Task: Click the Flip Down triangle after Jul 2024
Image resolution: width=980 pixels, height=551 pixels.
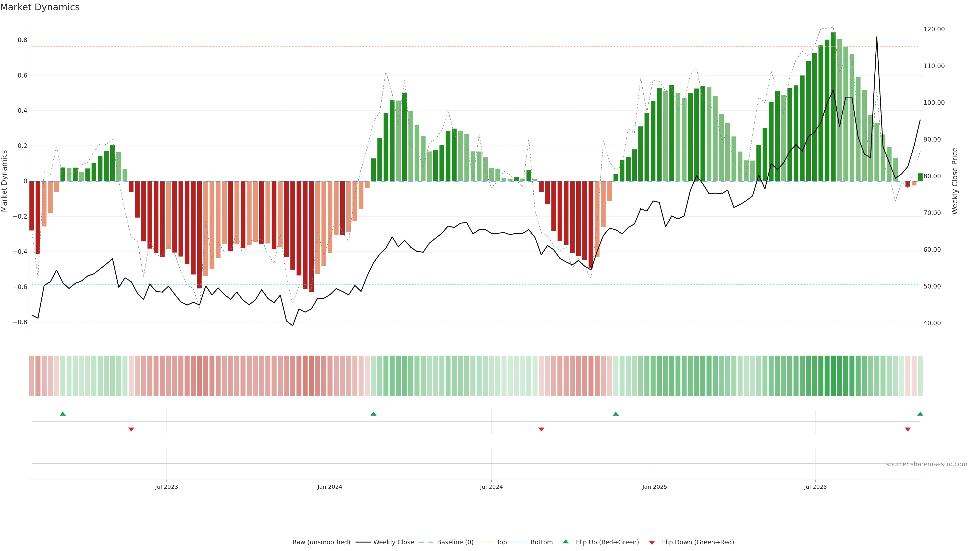Action: coord(541,429)
